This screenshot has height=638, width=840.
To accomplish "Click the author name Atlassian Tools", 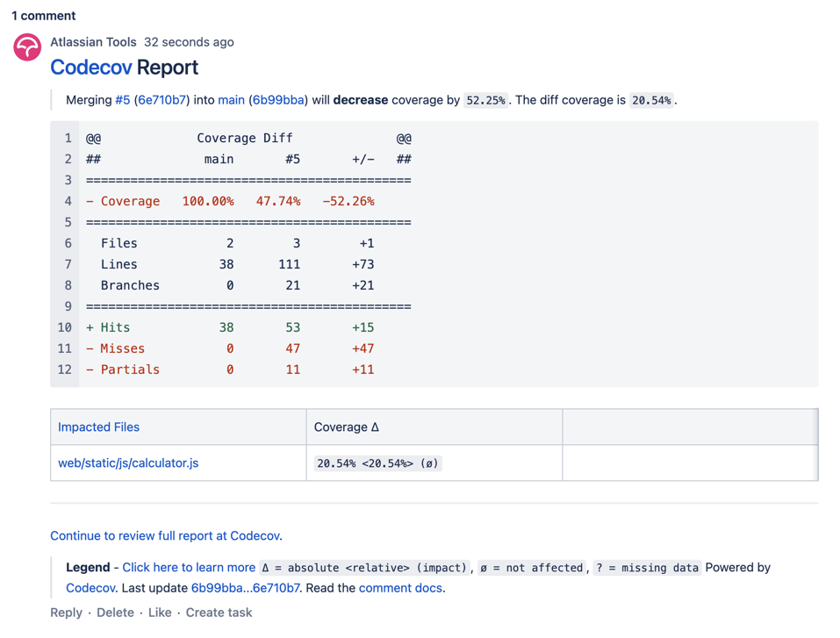I will click(93, 42).
